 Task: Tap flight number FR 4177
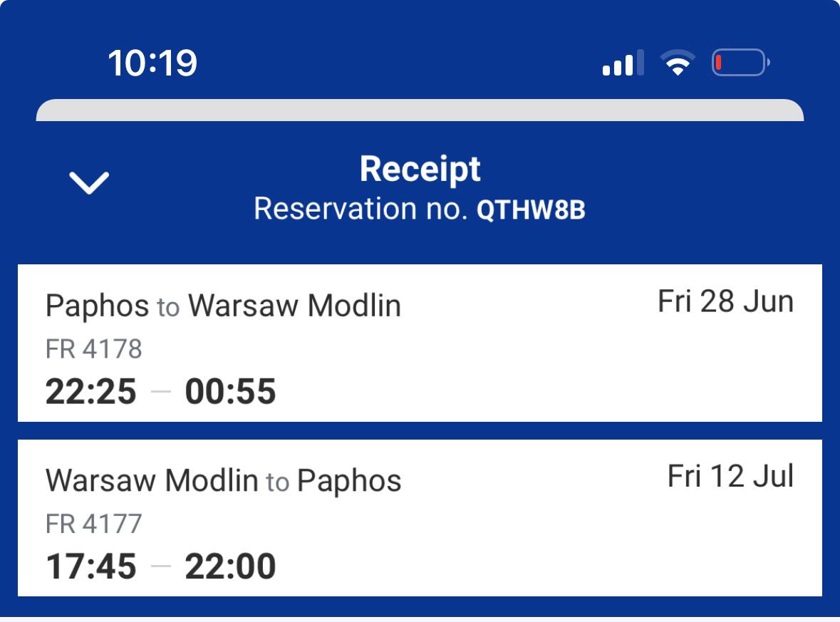pyautogui.click(x=94, y=524)
